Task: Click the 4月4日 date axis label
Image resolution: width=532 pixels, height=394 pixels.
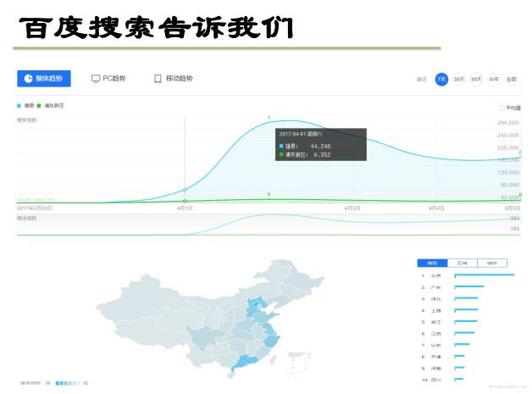Action: (x=436, y=208)
